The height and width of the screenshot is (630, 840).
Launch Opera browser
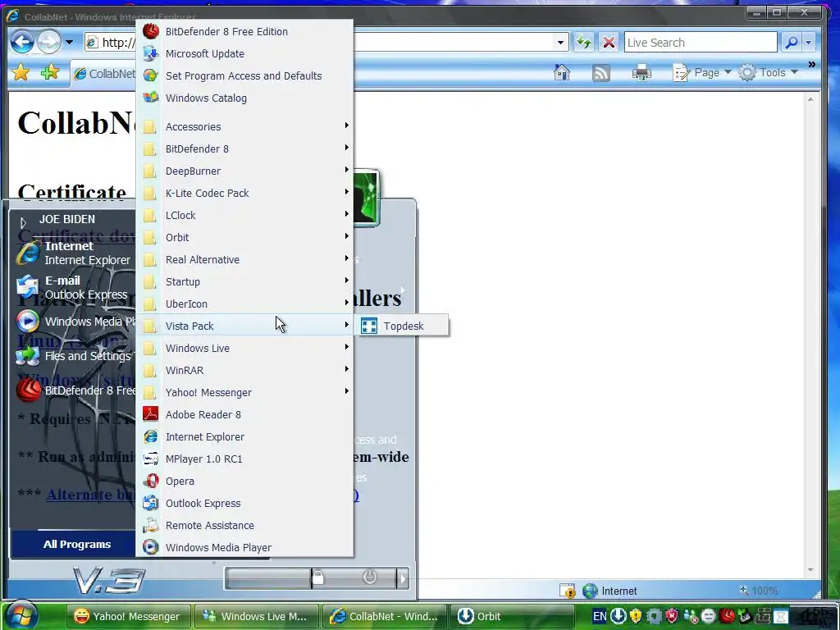(x=244, y=481)
